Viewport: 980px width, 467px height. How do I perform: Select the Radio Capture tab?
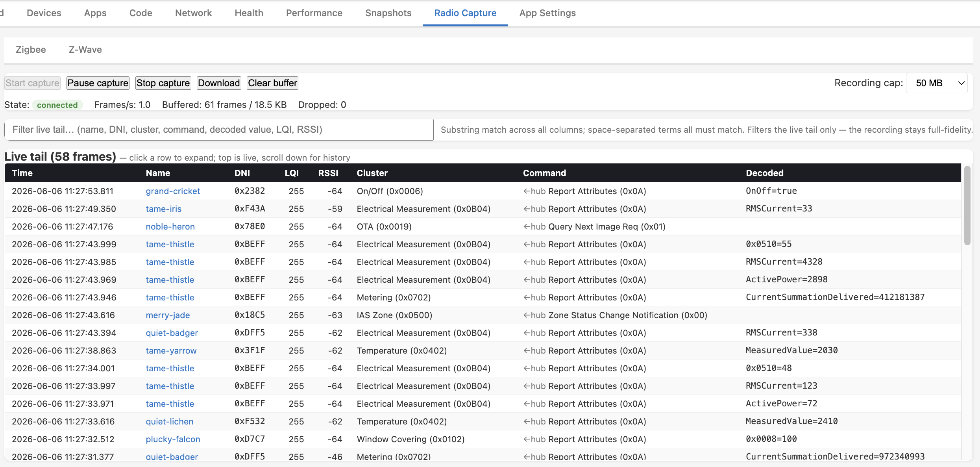(x=465, y=13)
